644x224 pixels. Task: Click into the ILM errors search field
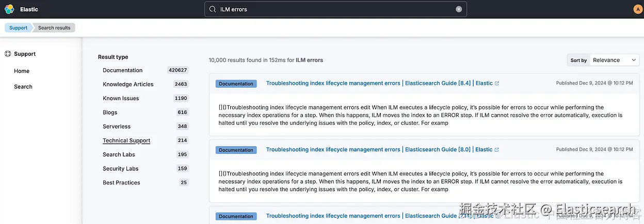coord(335,9)
